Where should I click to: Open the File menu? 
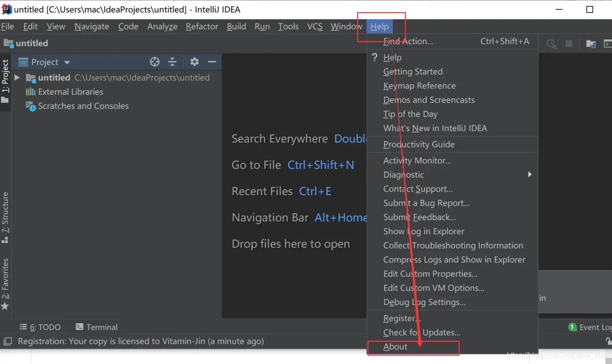click(x=7, y=26)
